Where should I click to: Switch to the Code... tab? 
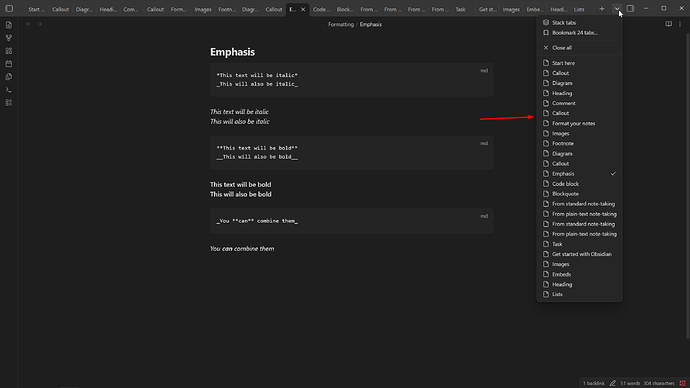[321, 9]
